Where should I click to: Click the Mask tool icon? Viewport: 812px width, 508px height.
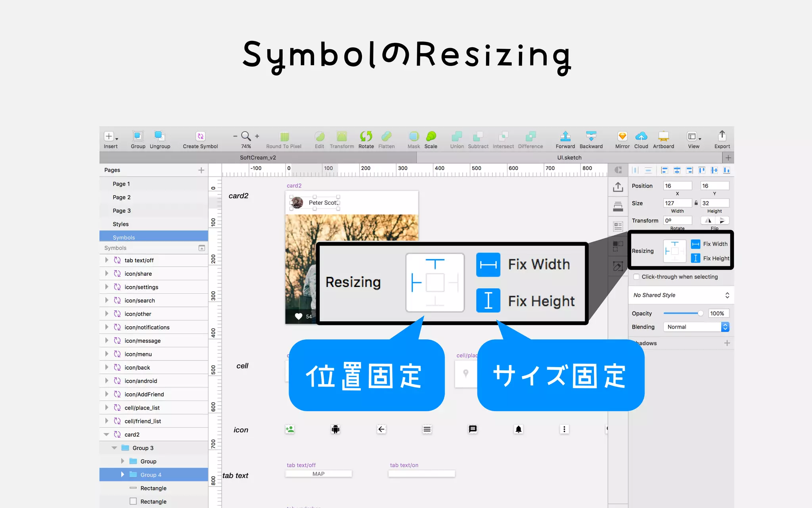point(414,136)
